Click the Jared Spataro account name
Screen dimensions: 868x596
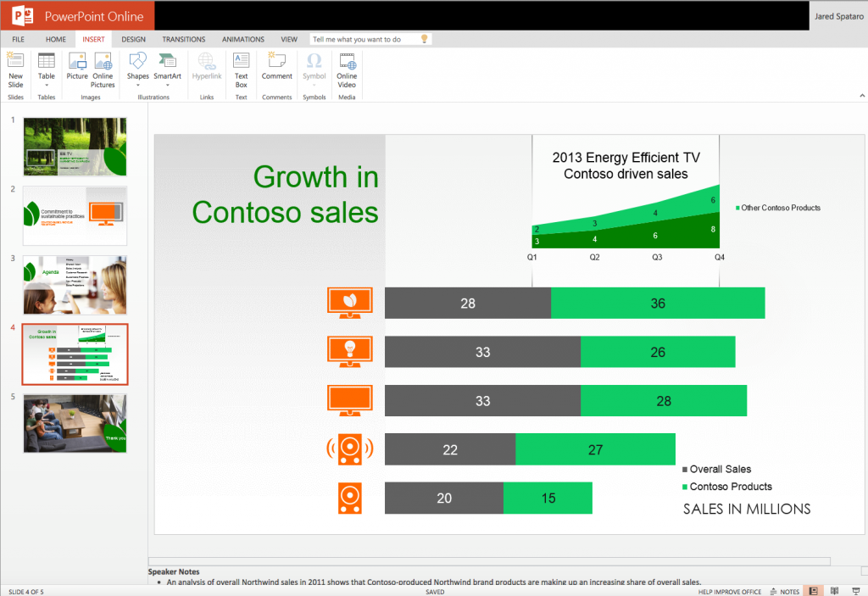coord(837,15)
